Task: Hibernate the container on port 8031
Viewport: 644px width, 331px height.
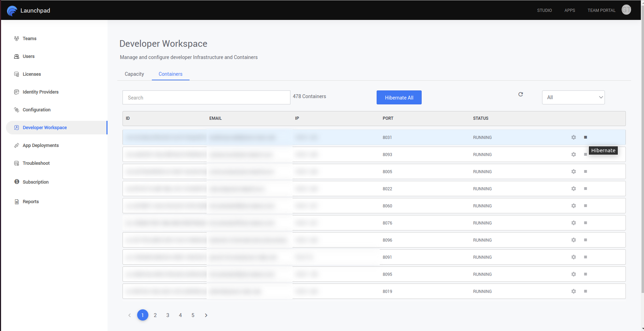Action: (585, 138)
